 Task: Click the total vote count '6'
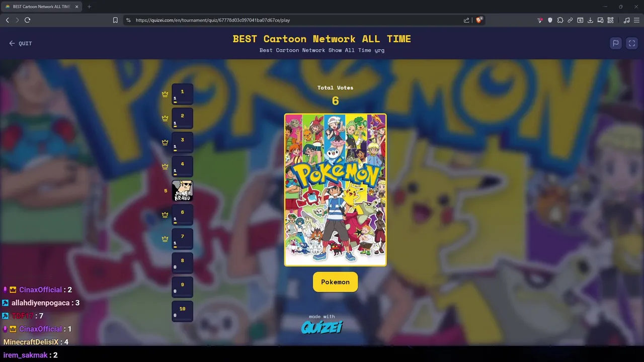336,101
